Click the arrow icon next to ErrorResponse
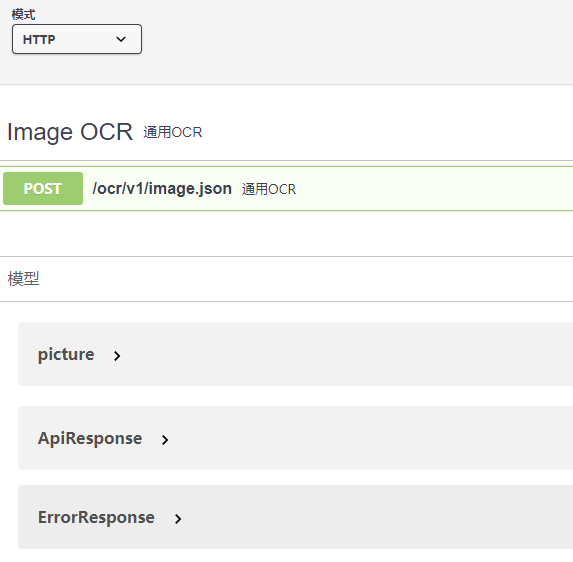573x562 pixels. point(178,519)
